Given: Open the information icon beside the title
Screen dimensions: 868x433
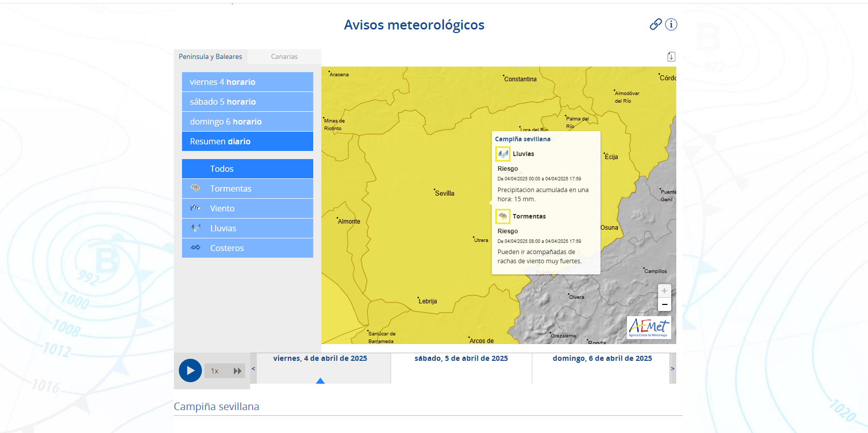Looking at the screenshot, I should (x=671, y=24).
